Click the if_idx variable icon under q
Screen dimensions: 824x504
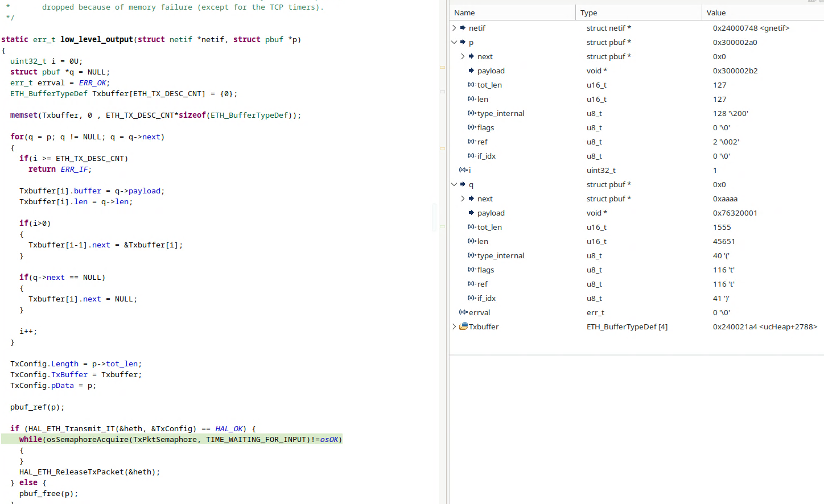pos(472,298)
